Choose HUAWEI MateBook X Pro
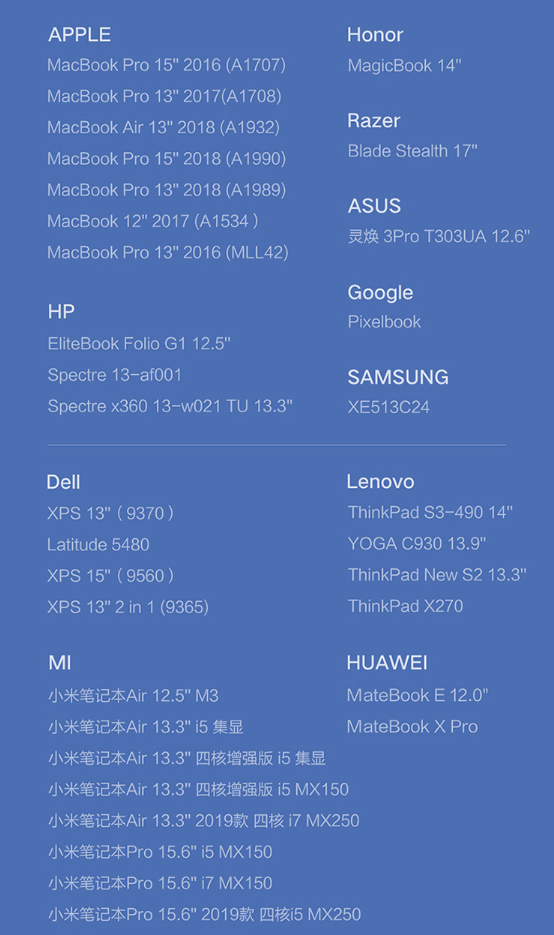554x935 pixels. [x=412, y=726]
